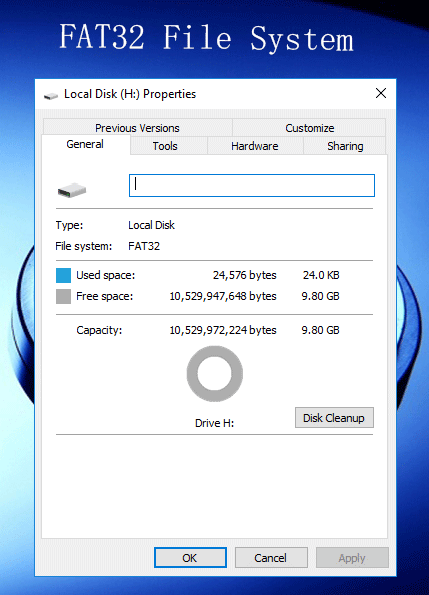Switch to the Customize tab
The width and height of the screenshot is (429, 595).
click(310, 128)
